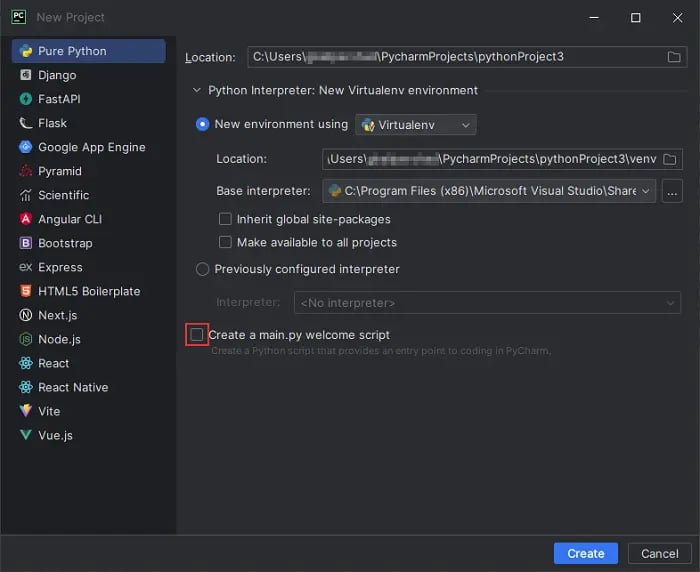Select the Angular CLI icon

26,219
